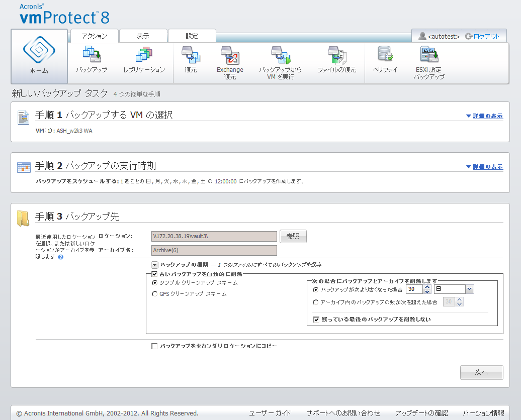
Task: Open the Replication (レプリケーション) icon
Action: [144, 55]
